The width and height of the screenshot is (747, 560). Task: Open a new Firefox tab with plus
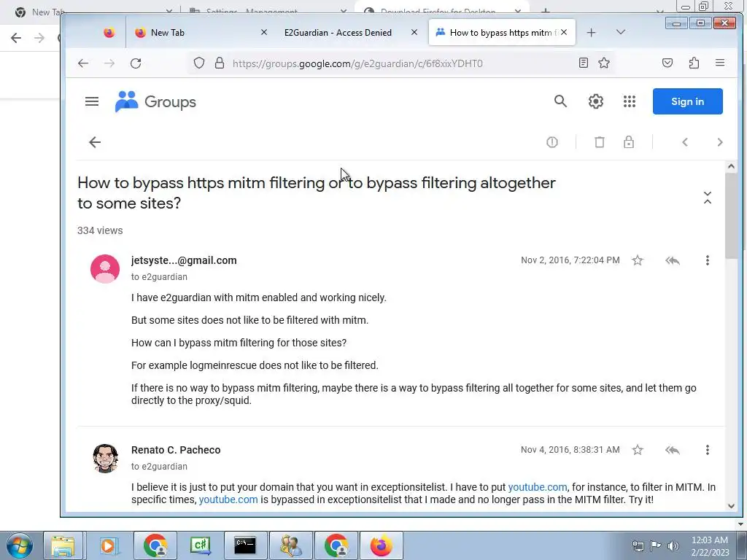click(x=591, y=32)
